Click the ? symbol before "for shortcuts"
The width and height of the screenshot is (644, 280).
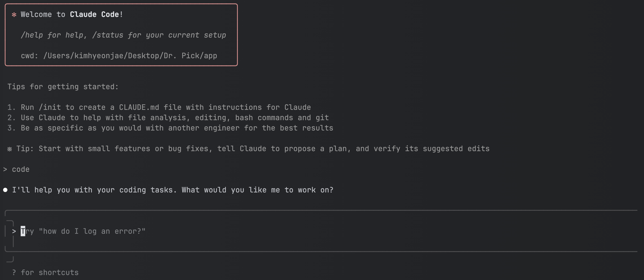[x=14, y=273]
